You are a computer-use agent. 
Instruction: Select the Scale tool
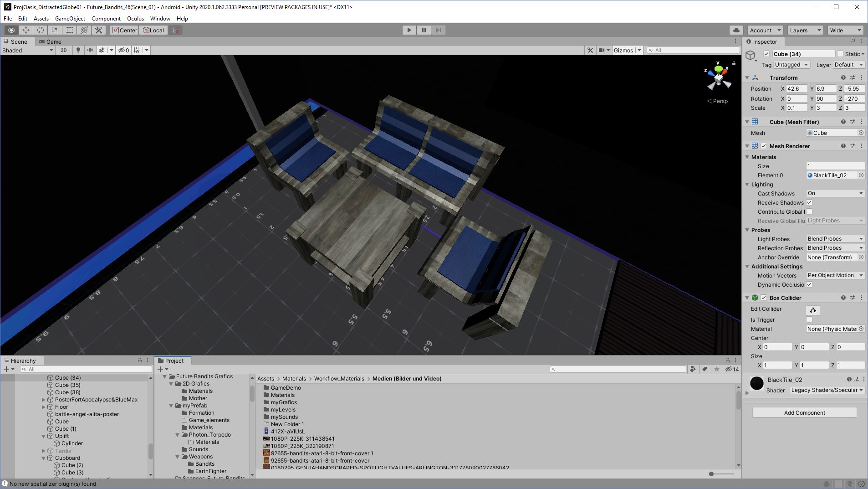pyautogui.click(x=55, y=30)
